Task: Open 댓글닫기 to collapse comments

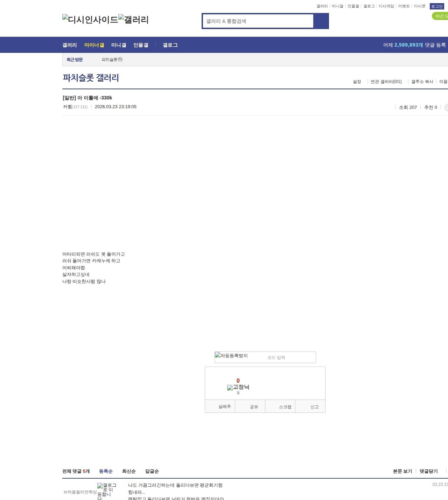Action: coord(428,471)
